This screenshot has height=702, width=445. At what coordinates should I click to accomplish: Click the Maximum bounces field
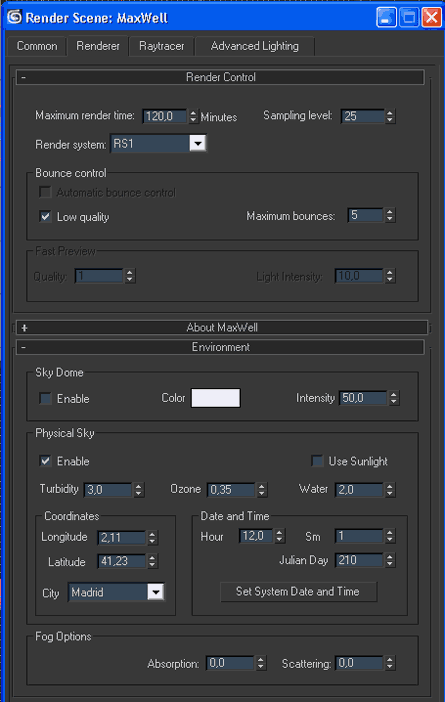(365, 215)
